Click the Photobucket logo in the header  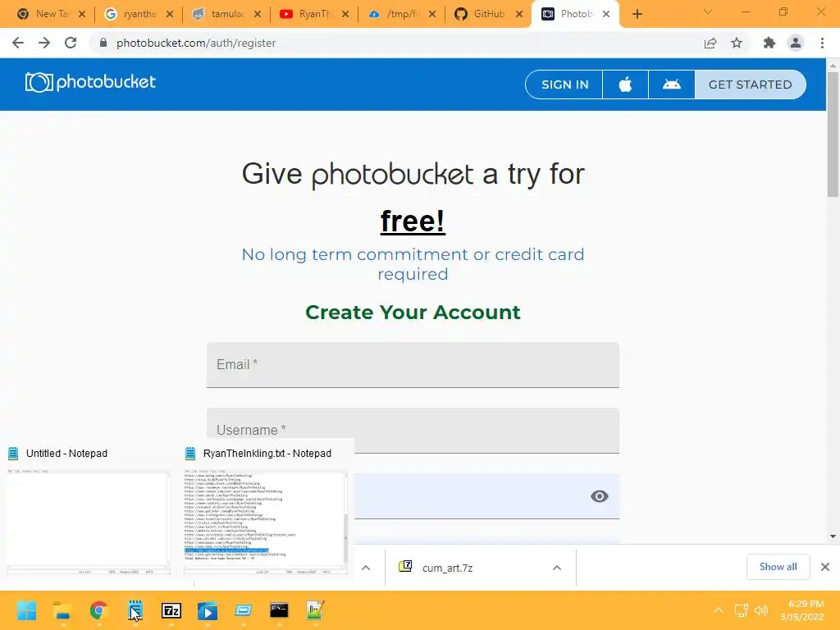(90, 83)
